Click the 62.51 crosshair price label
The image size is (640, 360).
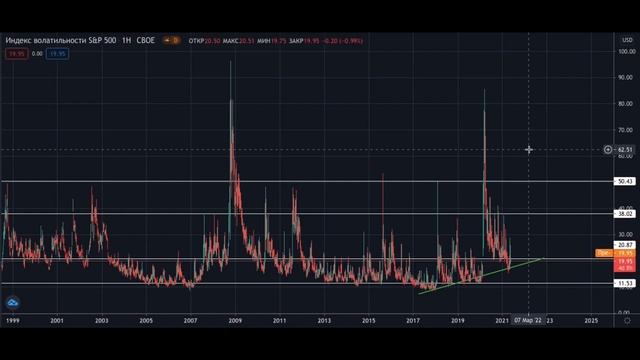(x=625, y=150)
